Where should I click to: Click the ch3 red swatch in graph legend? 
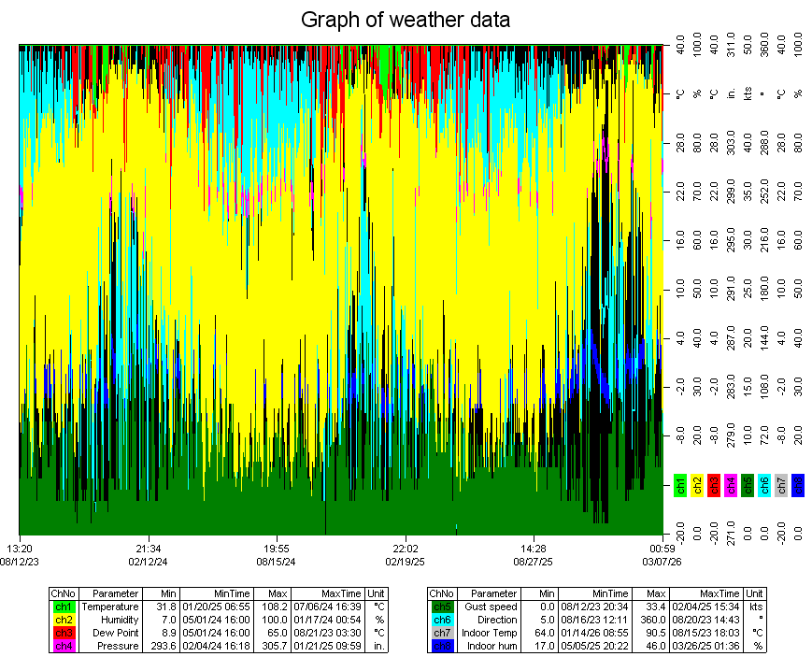(x=714, y=484)
